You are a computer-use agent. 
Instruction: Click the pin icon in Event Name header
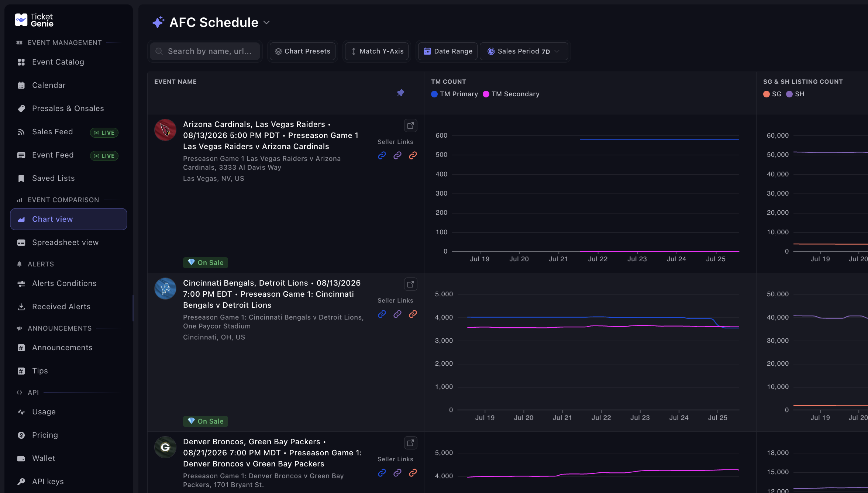point(400,93)
